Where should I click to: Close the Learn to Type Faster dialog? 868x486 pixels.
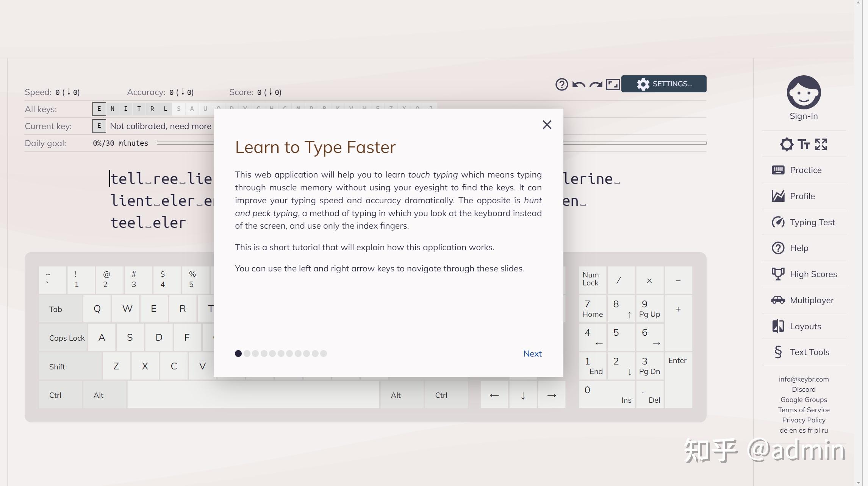[547, 125]
